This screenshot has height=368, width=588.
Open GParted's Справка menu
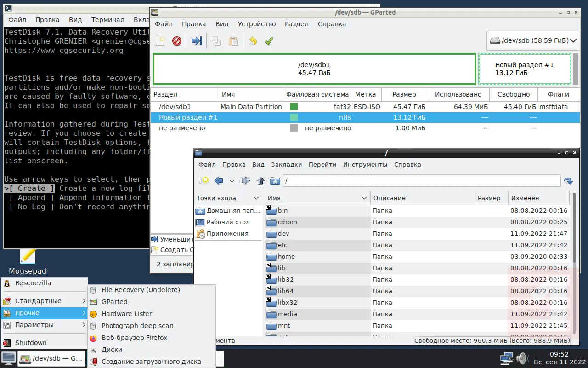tap(332, 24)
